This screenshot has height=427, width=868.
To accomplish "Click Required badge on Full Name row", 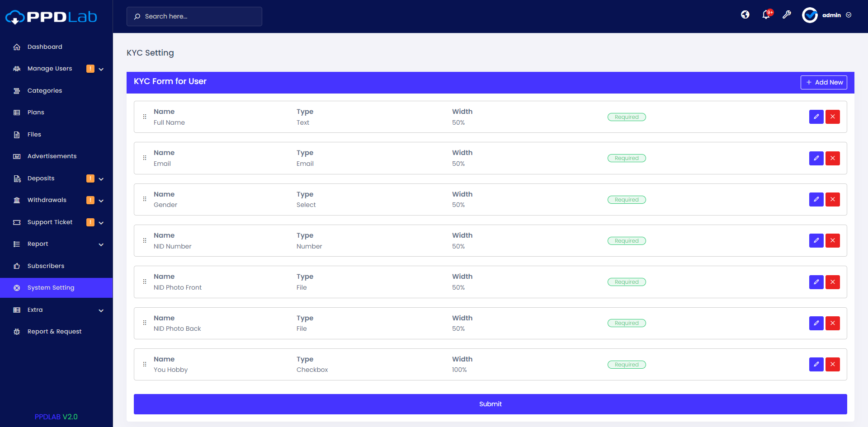I will 627,117.
